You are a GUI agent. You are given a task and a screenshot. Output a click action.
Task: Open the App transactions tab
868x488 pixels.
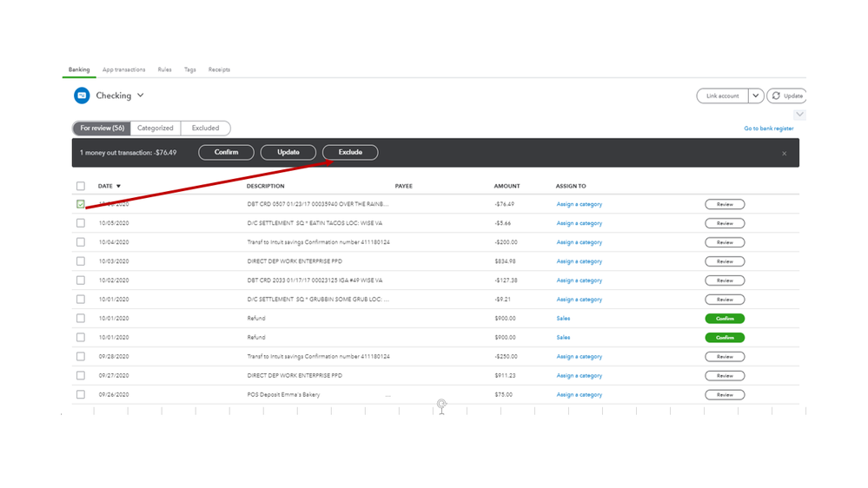[124, 69]
